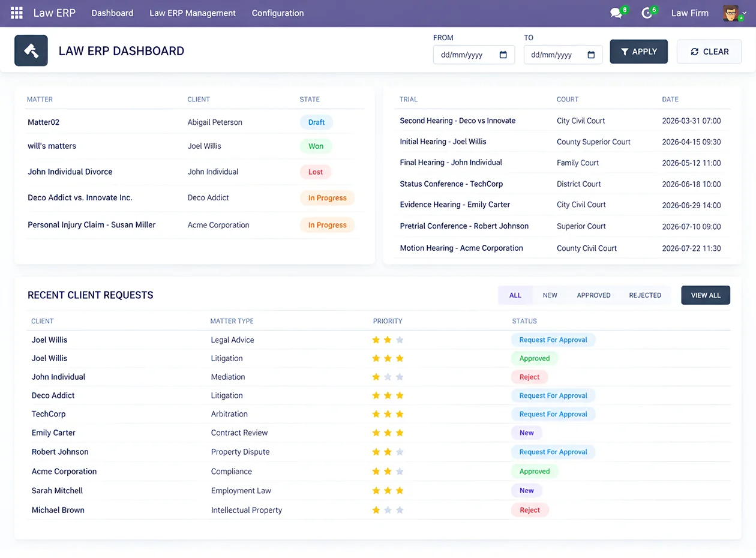Click the 2026-03-31 07:00 trial date

691,121
